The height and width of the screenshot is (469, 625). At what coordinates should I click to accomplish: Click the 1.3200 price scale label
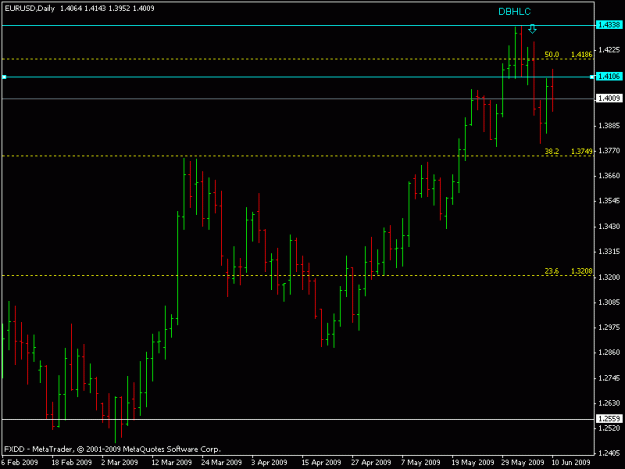[x=609, y=277]
